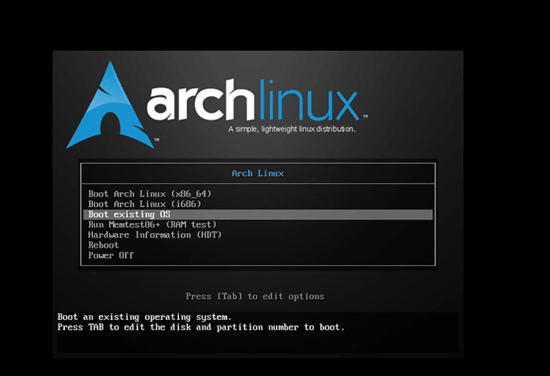Image resolution: width=550 pixels, height=376 pixels.
Task: Click 'A simple, lightweight linux distribution.' tagline
Action: 291,129
